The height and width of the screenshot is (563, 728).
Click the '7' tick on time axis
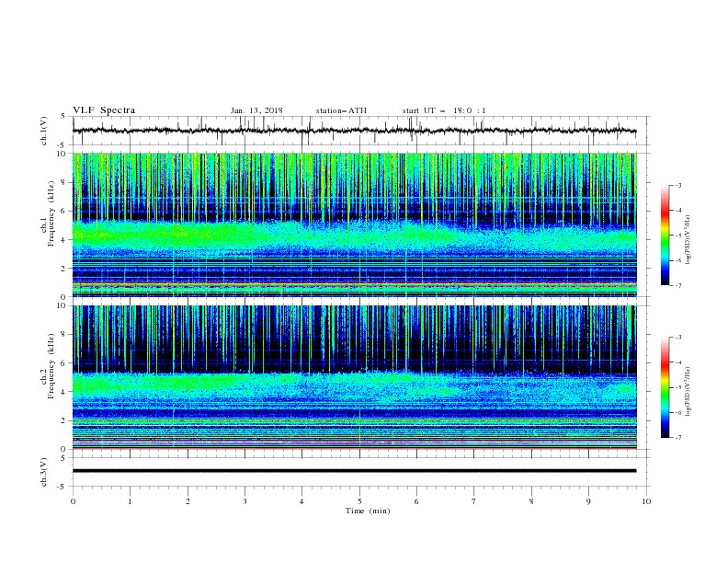(474, 501)
